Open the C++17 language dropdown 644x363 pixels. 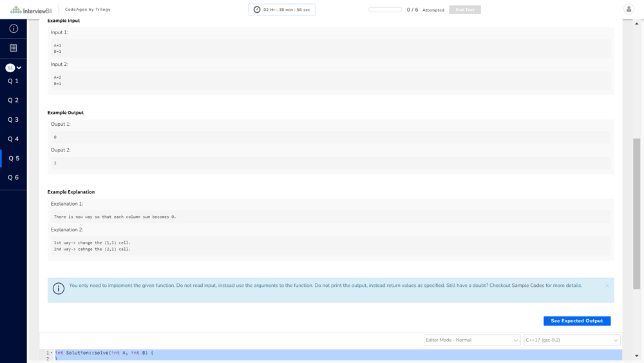(x=572, y=340)
